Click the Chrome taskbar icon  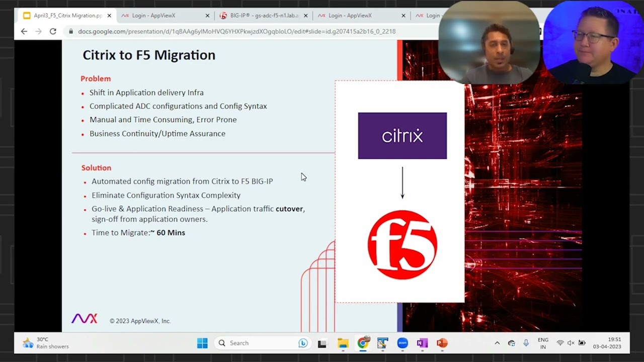pos(363,343)
